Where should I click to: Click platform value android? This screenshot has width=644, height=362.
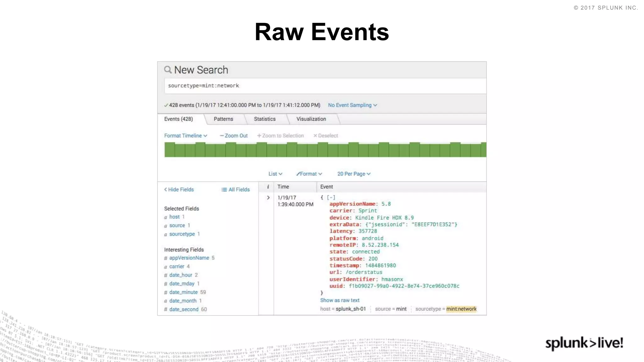click(x=372, y=238)
